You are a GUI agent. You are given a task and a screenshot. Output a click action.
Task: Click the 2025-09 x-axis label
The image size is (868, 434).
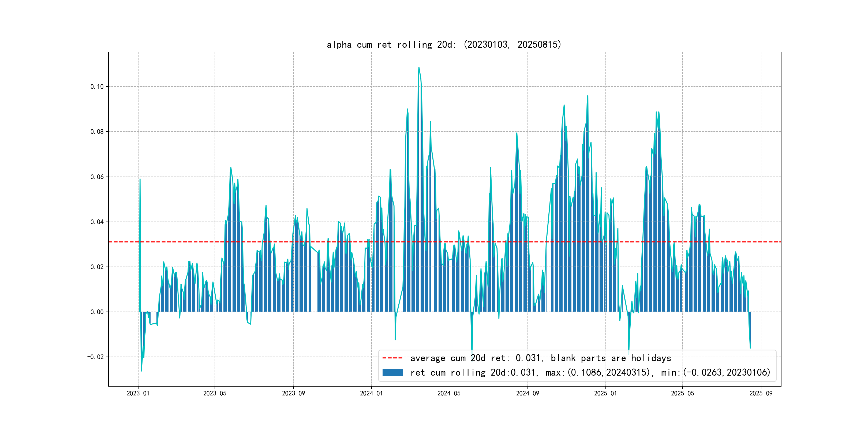tap(761, 393)
